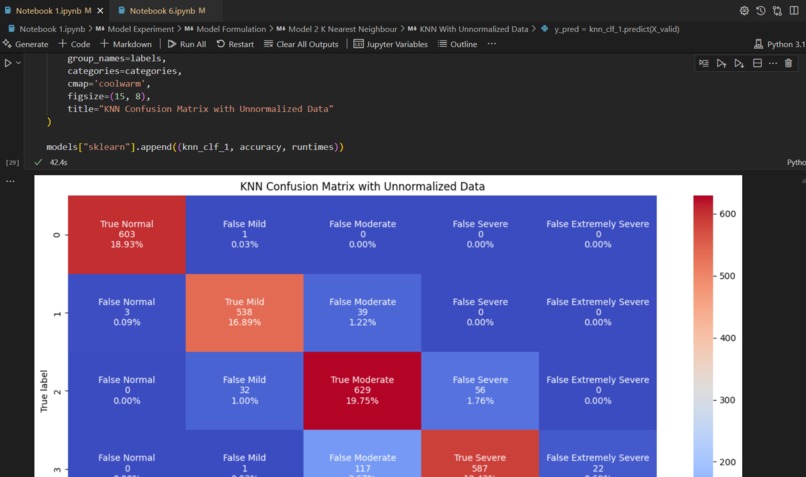Select the Python 3.1 kernel picker
Image resolution: width=806 pixels, height=477 pixels.
tap(779, 44)
